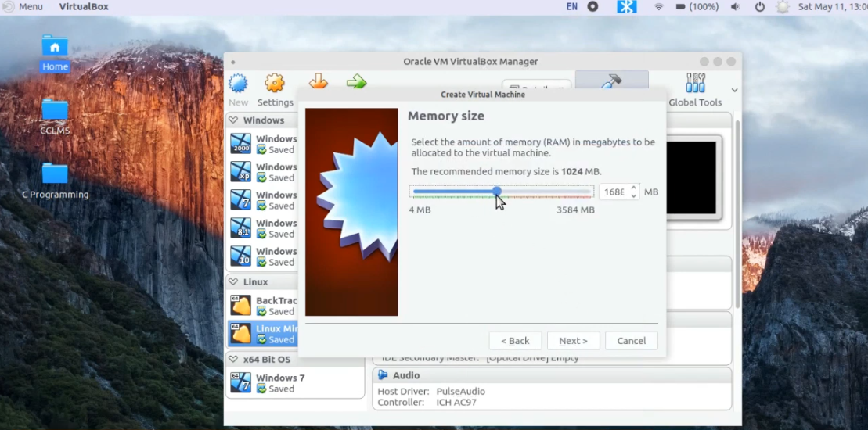Expand the dropdown arrow beside Global Tools
The width and height of the screenshot is (868, 430).
(735, 90)
